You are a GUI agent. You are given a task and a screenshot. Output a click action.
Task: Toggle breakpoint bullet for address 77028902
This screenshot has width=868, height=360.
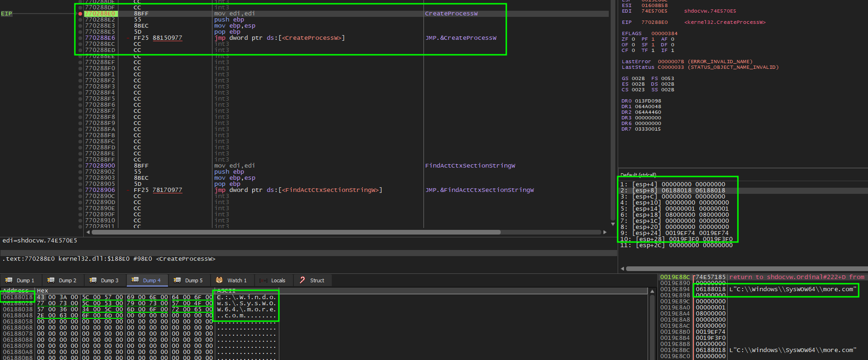pyautogui.click(x=80, y=172)
